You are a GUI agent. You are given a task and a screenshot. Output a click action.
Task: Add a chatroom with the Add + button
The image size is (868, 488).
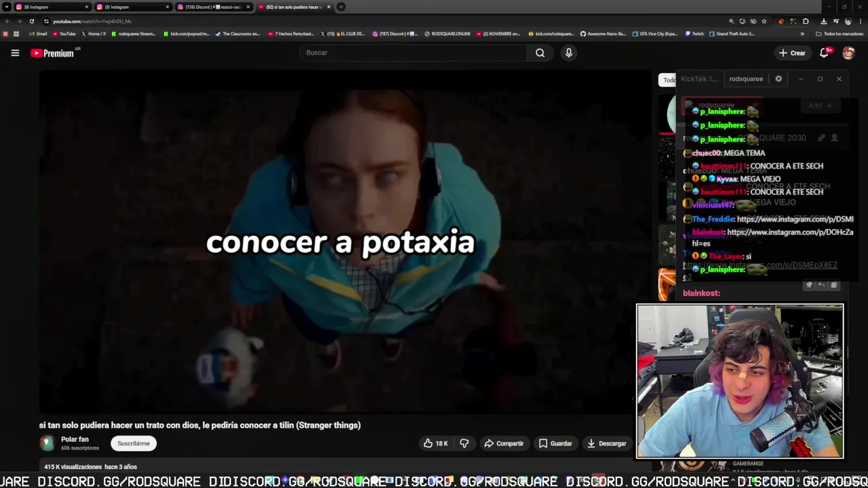pos(820,105)
